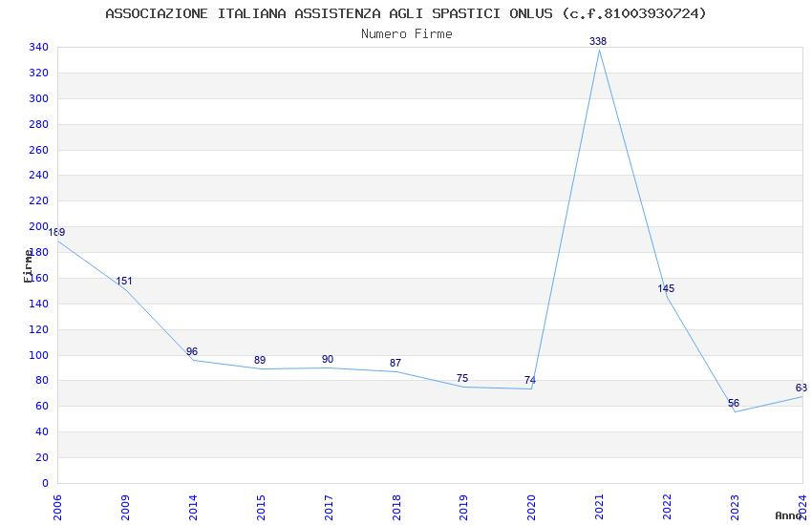Click the x-axis year label 2018
812x525 pixels.
click(x=396, y=508)
